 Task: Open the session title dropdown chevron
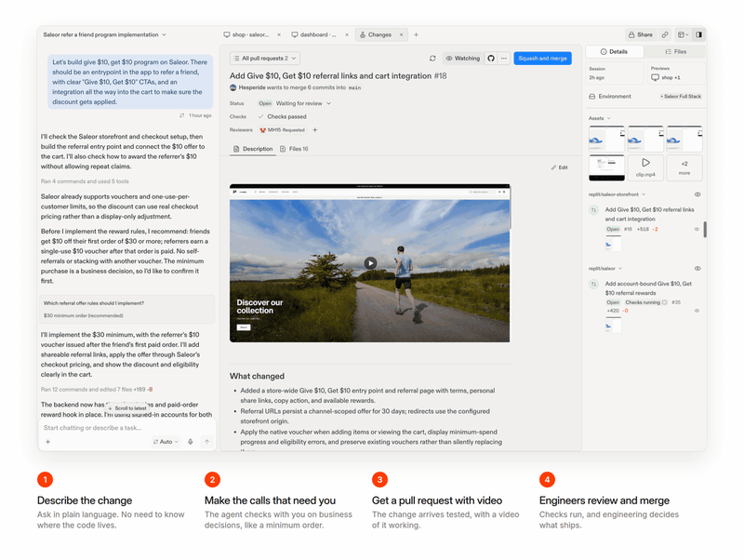click(165, 34)
